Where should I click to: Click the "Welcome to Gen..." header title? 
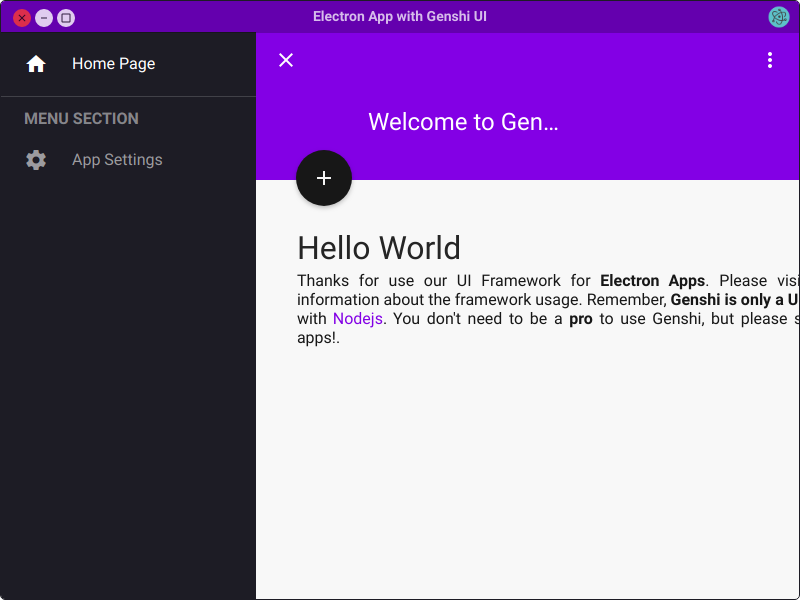(463, 122)
